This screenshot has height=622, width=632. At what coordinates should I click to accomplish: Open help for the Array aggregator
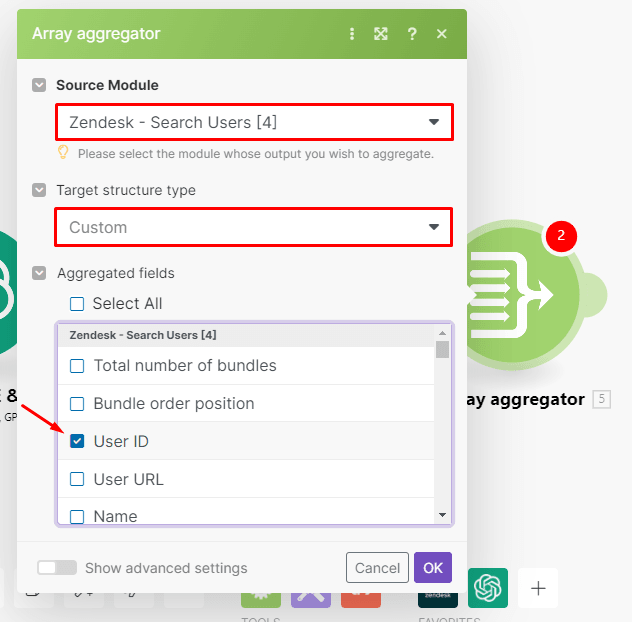412,34
